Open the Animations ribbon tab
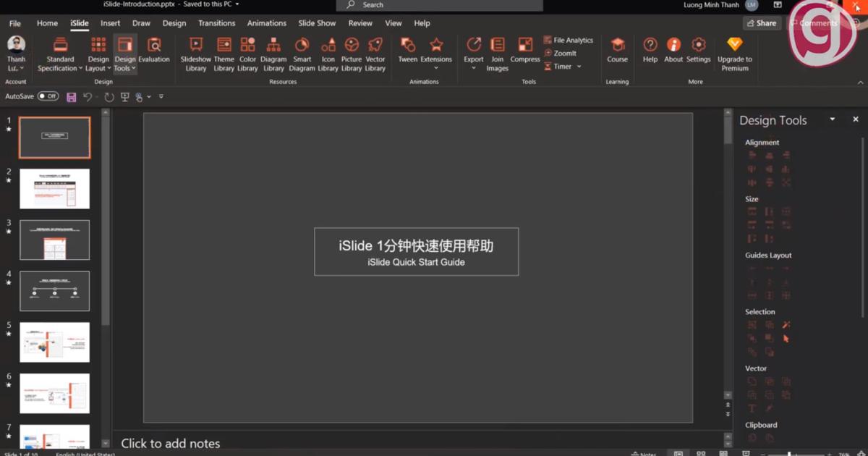The height and width of the screenshot is (456, 868). coord(266,23)
